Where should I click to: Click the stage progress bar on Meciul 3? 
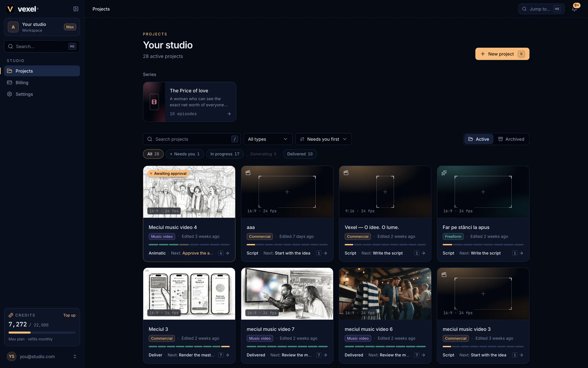point(189,346)
